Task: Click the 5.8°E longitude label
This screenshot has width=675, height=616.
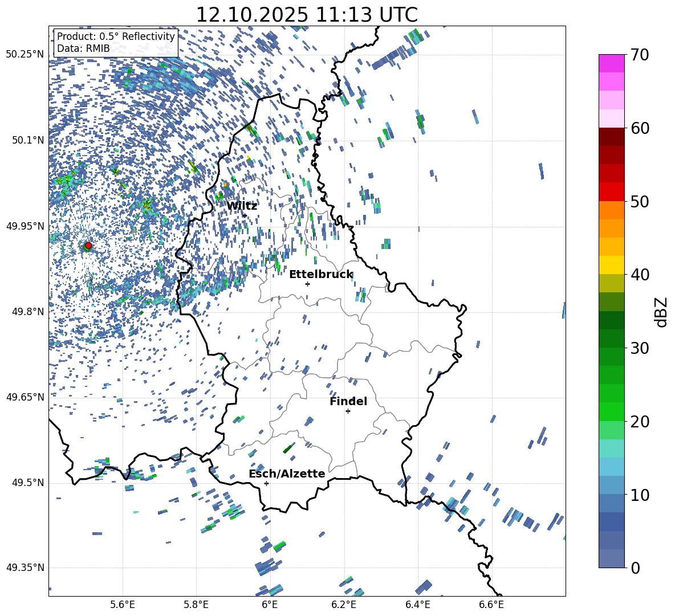Action: click(196, 605)
